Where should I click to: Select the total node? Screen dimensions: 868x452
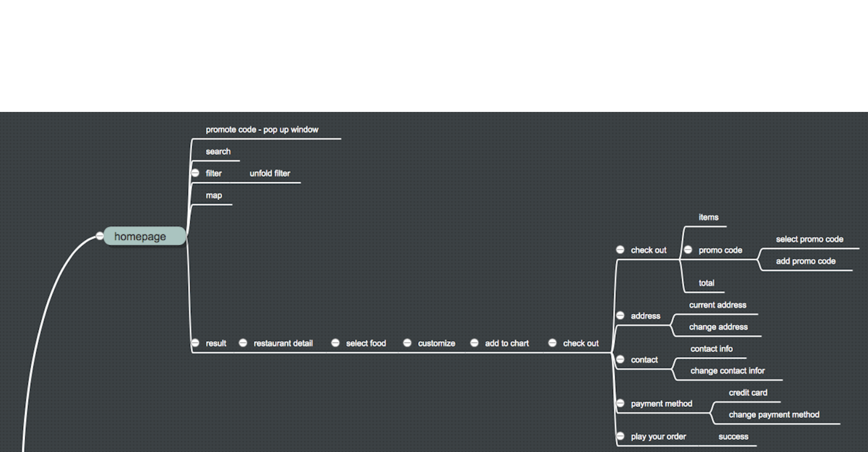tap(707, 283)
